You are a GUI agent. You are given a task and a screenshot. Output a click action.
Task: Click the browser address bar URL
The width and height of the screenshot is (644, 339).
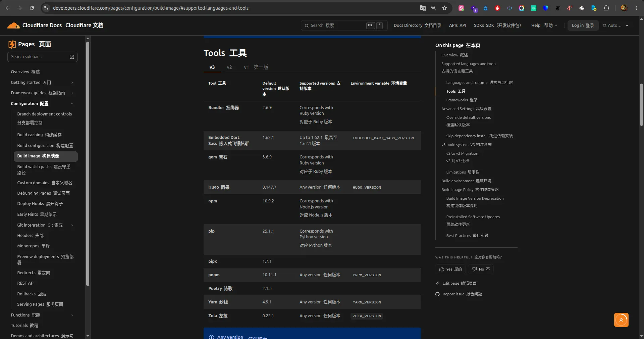[x=151, y=8]
